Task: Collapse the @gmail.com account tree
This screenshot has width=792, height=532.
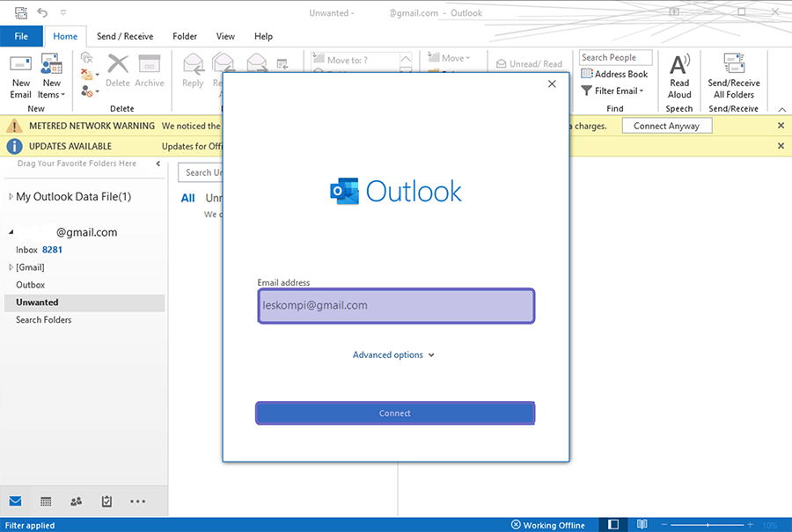Action: point(11,232)
